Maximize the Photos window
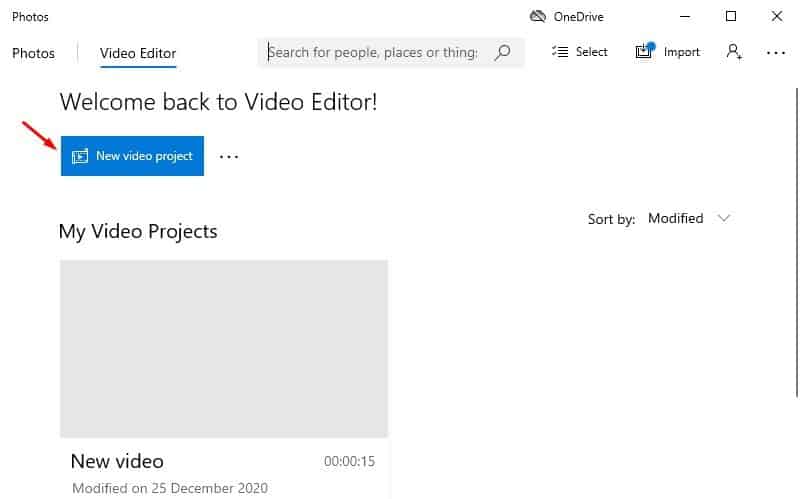Image resolution: width=800 pixels, height=499 pixels. point(731,17)
